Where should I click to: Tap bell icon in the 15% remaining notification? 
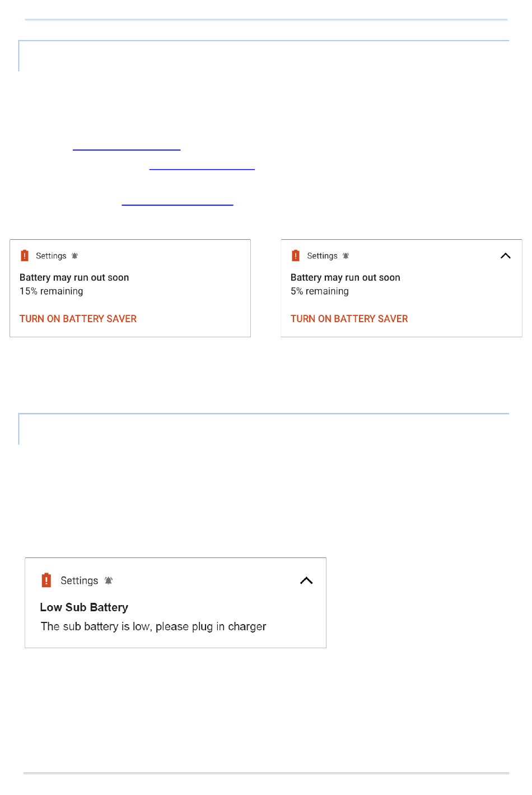tap(74, 256)
